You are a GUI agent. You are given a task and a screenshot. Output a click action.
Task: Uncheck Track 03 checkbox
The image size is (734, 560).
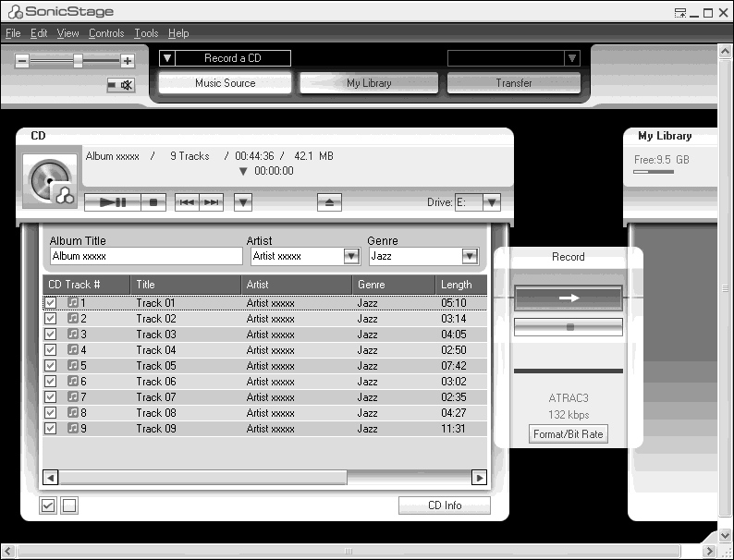[x=50, y=334]
